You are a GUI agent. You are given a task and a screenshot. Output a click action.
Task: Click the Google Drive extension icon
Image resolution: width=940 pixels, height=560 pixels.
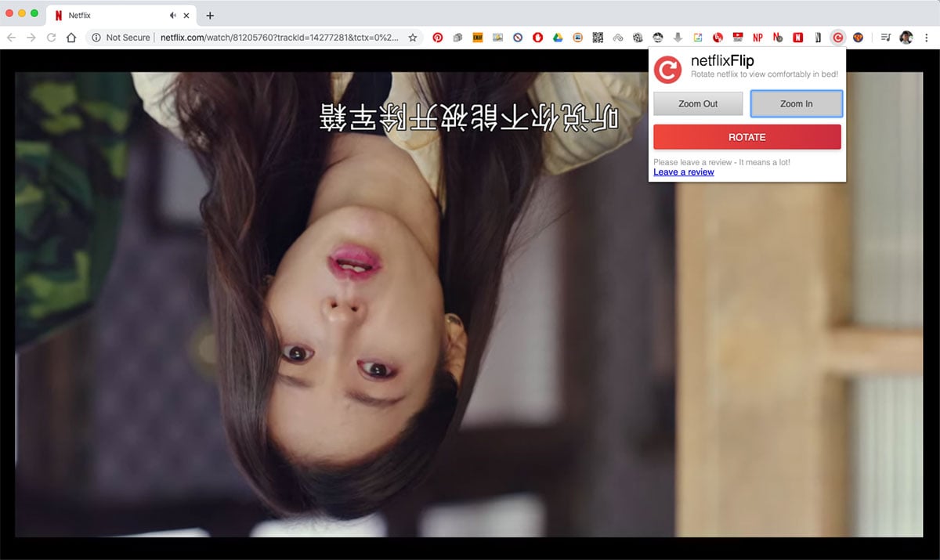coord(558,37)
